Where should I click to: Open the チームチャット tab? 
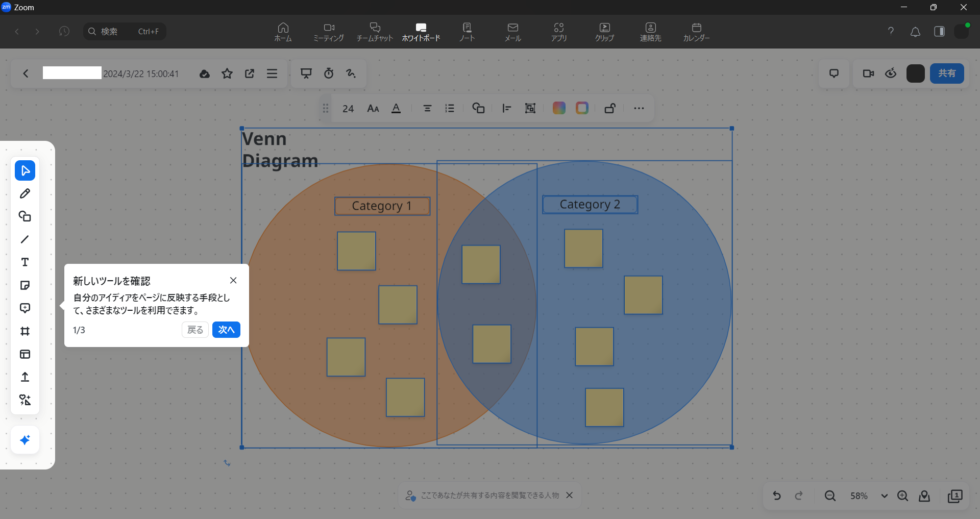click(x=375, y=32)
